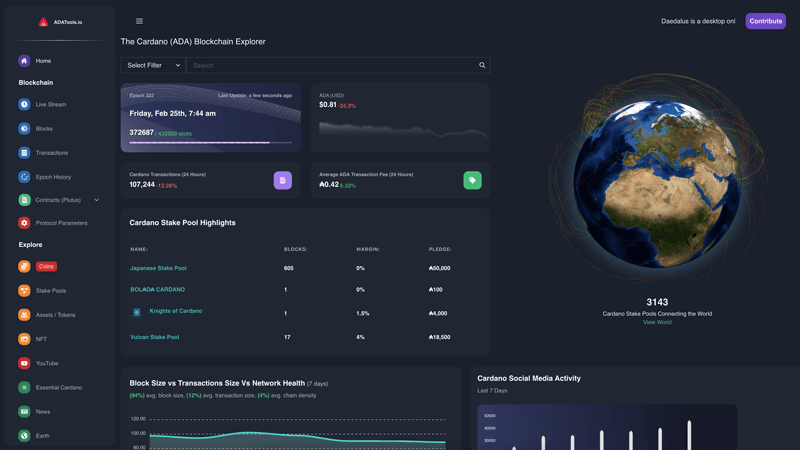Toggle the hamburger sidebar menu
The height and width of the screenshot is (450, 800).
coord(139,21)
